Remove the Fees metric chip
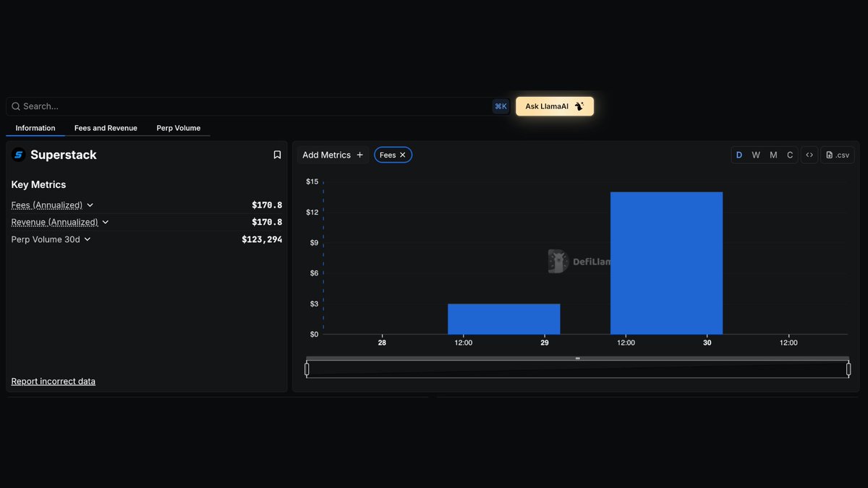This screenshot has height=488, width=868. (x=403, y=155)
